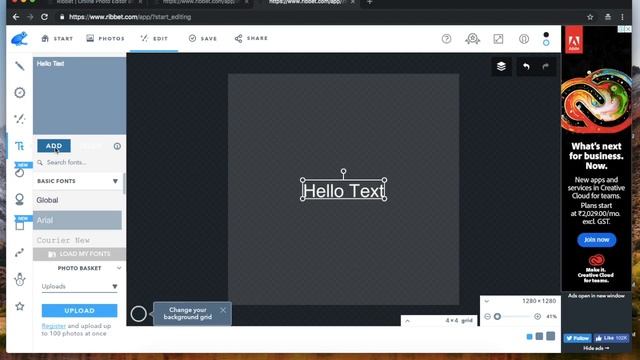The image size is (640, 360).
Task: Select the Text tool in sidebar
Action: pyautogui.click(x=20, y=146)
